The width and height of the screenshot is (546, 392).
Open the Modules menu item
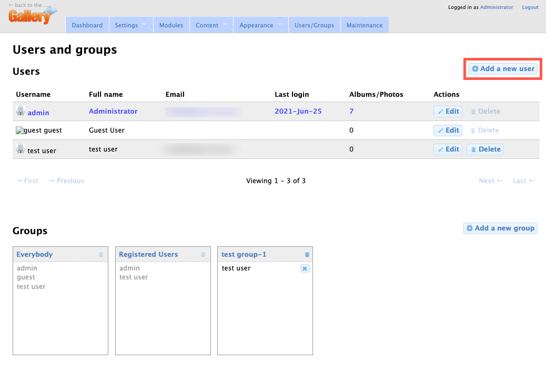(171, 25)
